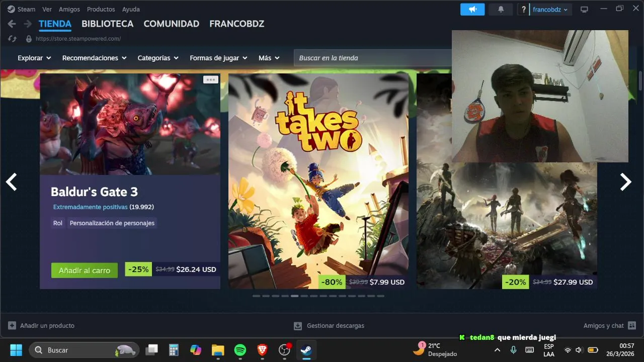Click the Windows taskbar Buscar search box
Screen dimensions: 644x362
(x=84, y=350)
